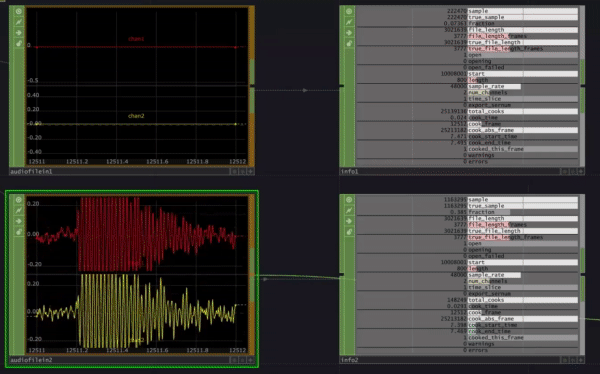Click the output connector of audiofilein1
This screenshot has height=374, width=600.
click(252, 85)
